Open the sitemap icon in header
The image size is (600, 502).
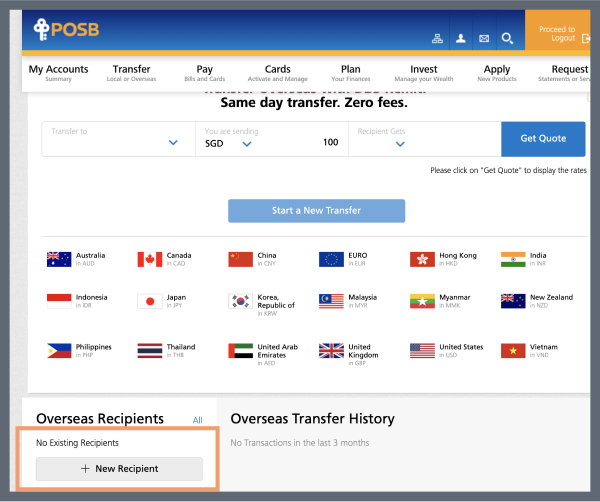pos(436,39)
